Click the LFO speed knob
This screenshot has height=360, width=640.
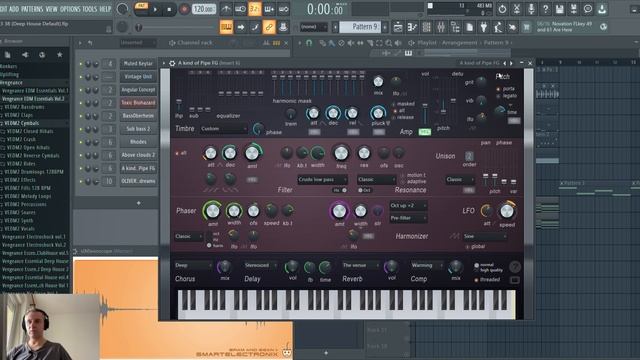(507, 211)
